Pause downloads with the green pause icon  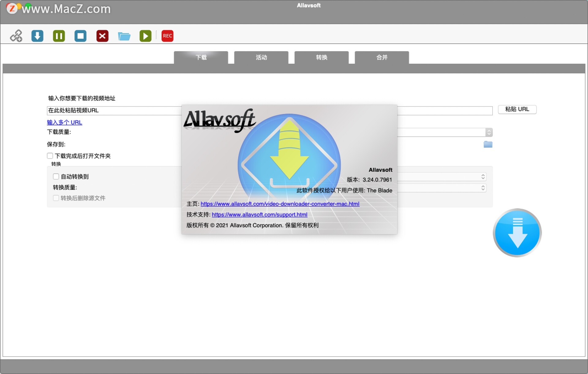(x=59, y=36)
